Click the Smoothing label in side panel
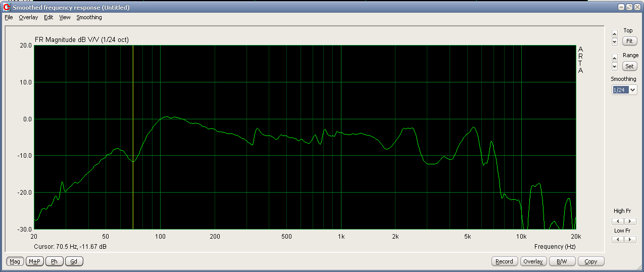This screenshot has height=272, width=644. (x=623, y=79)
